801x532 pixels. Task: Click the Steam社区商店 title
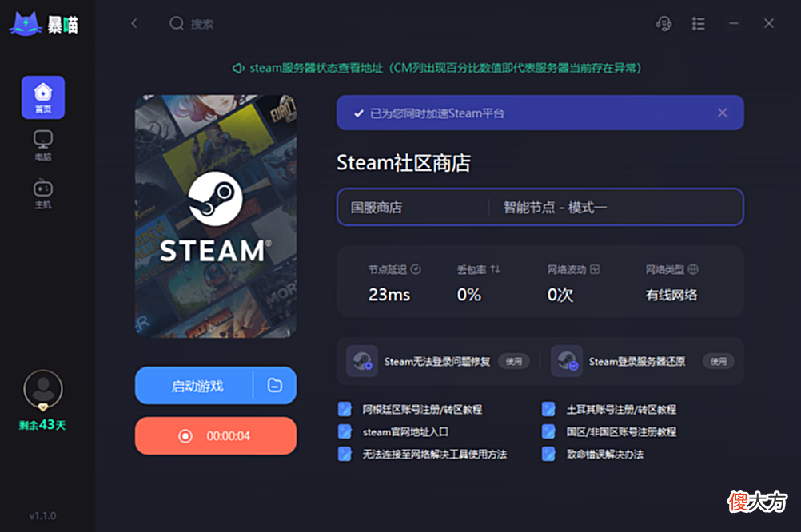tap(404, 163)
